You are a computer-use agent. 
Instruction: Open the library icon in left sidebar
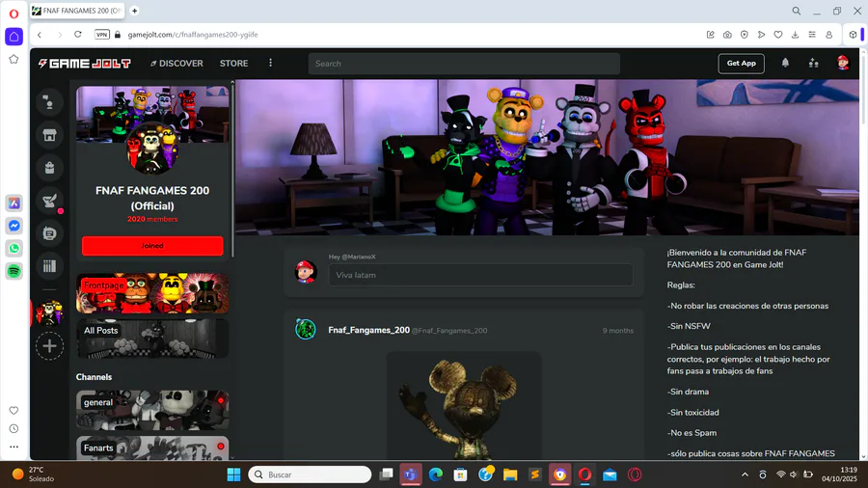click(x=49, y=266)
